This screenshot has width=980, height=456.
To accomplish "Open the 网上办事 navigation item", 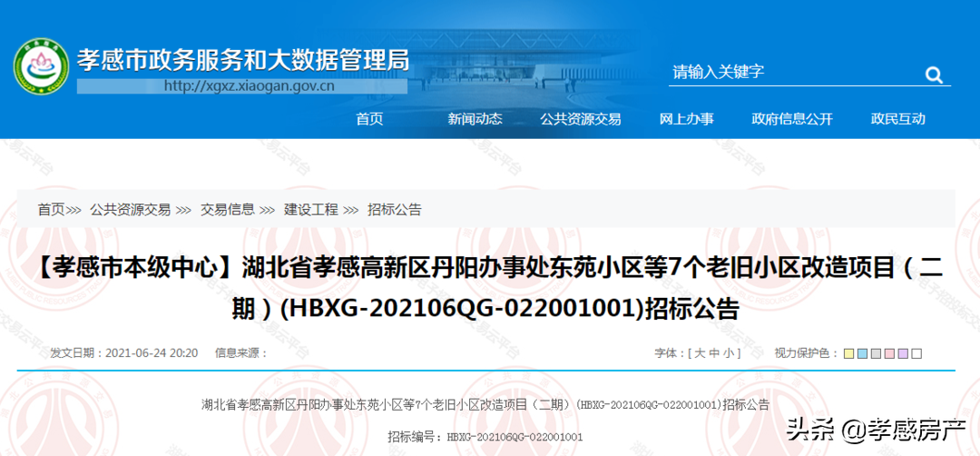I will 687,119.
